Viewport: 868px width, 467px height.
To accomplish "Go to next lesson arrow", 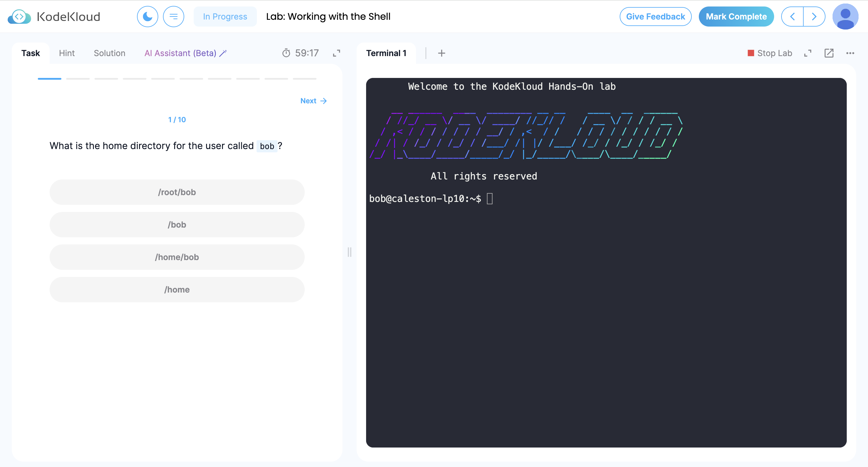I will click(814, 17).
